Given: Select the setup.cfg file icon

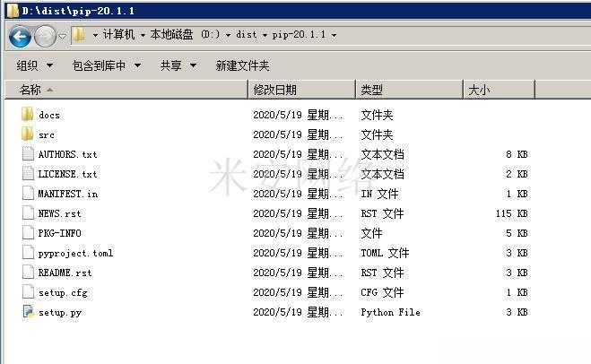Looking at the screenshot, I should [28, 291].
